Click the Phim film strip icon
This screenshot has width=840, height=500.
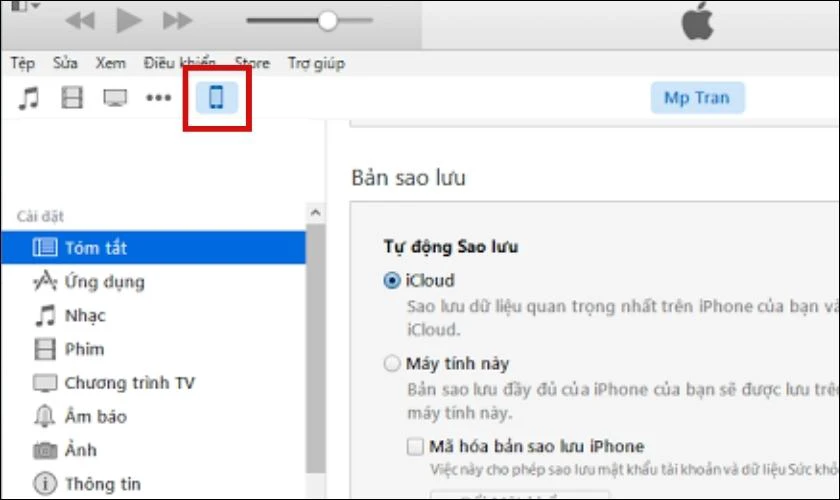[44, 349]
